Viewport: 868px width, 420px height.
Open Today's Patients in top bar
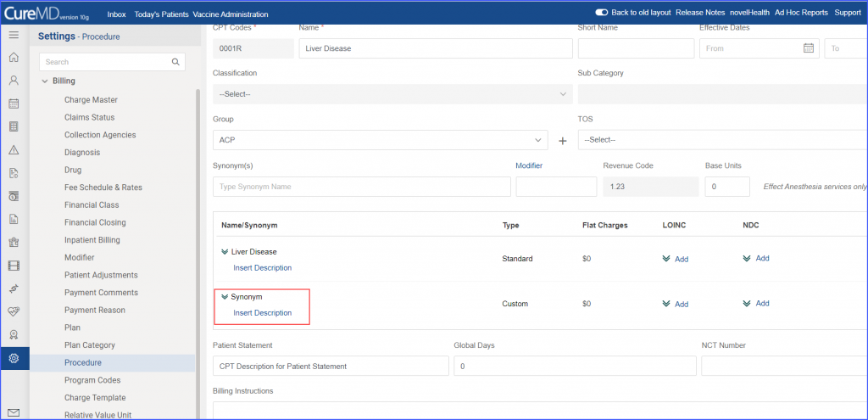pyautogui.click(x=161, y=14)
